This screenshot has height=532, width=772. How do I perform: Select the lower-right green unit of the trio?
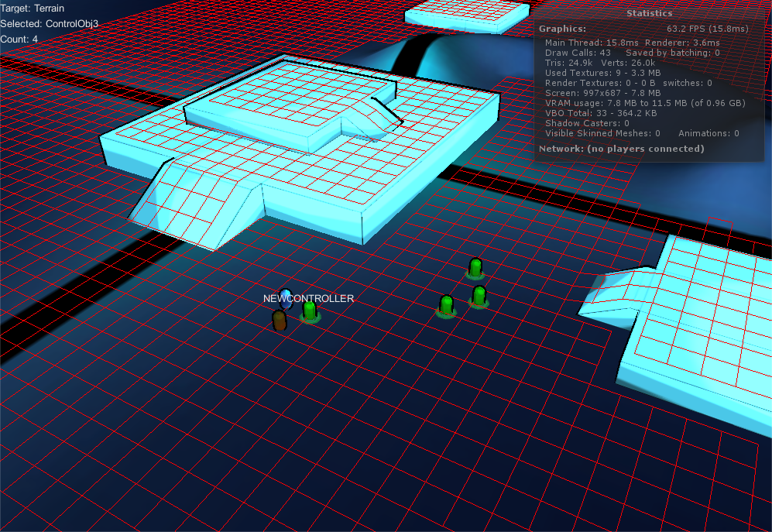click(479, 296)
